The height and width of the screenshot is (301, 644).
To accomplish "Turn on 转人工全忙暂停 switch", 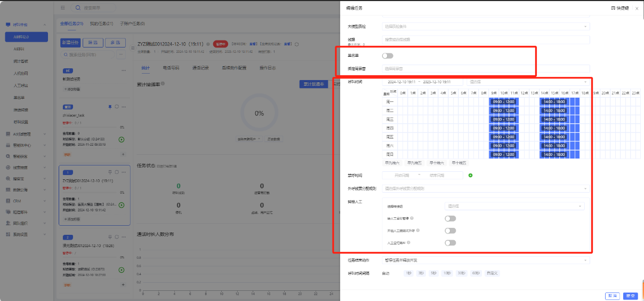I will click(x=450, y=218).
